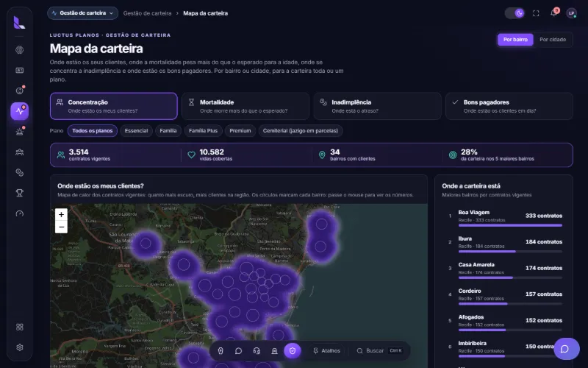Toggle dark mode switch
The width and height of the screenshot is (588, 368).
(x=514, y=13)
